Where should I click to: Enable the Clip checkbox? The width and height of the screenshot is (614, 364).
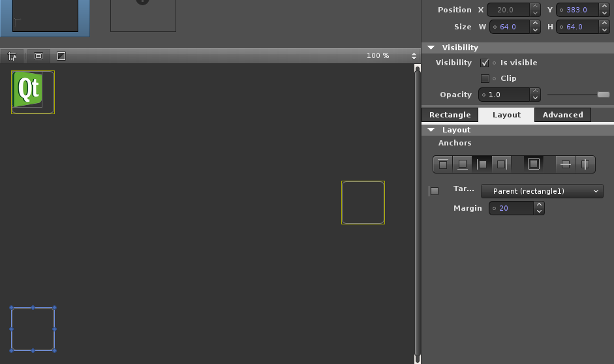485,79
